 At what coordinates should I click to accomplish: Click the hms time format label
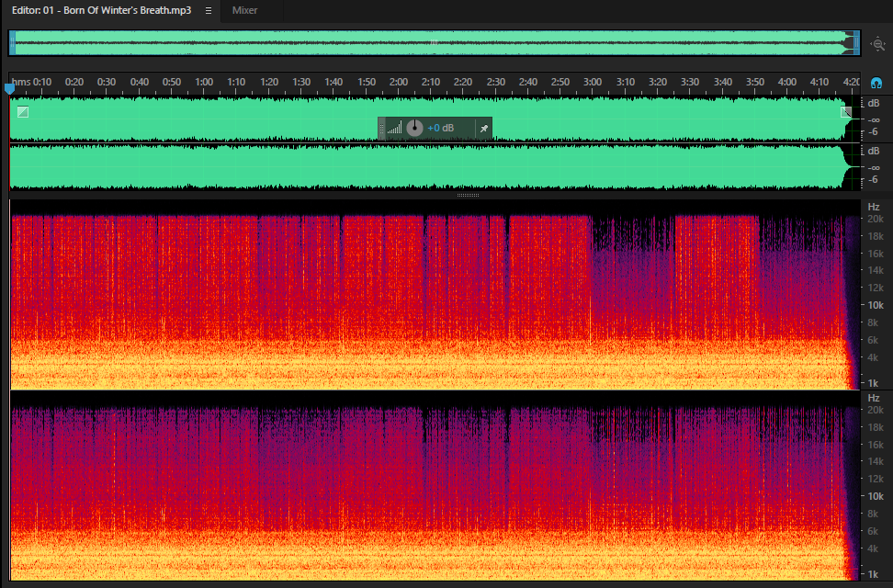point(21,82)
